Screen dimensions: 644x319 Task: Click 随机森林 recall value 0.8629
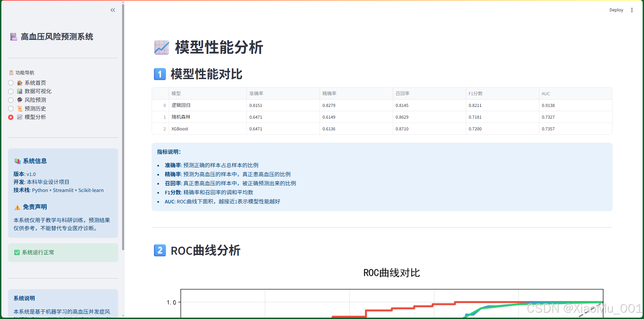point(429,117)
